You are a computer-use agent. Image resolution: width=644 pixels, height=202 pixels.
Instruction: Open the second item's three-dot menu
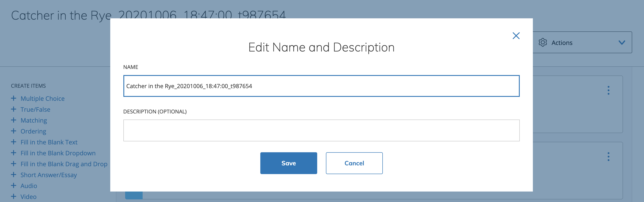tap(608, 157)
